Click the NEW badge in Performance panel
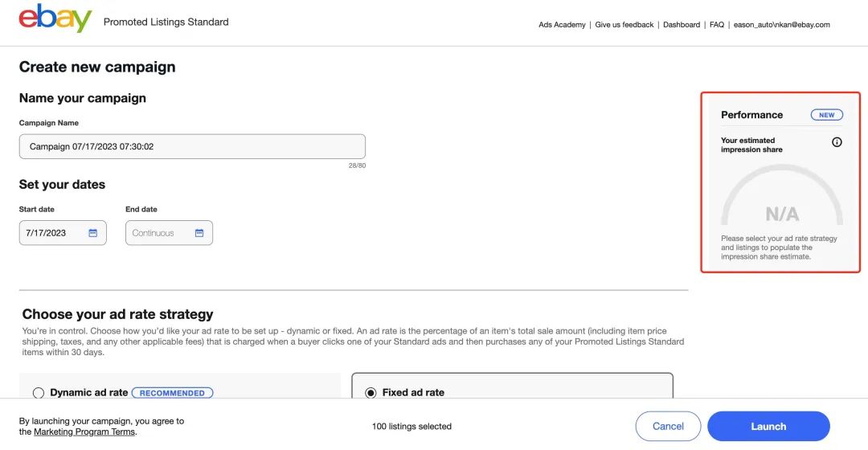Image resolution: width=868 pixels, height=450 pixels. (x=827, y=115)
